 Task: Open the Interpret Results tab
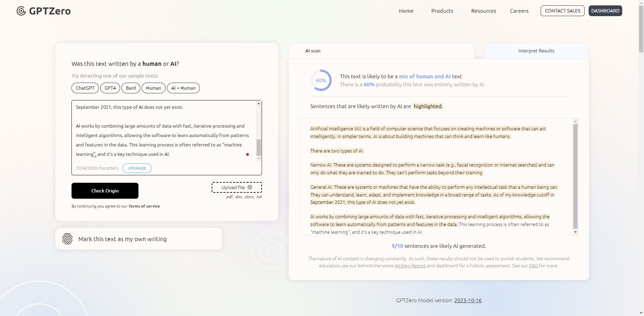coord(536,51)
